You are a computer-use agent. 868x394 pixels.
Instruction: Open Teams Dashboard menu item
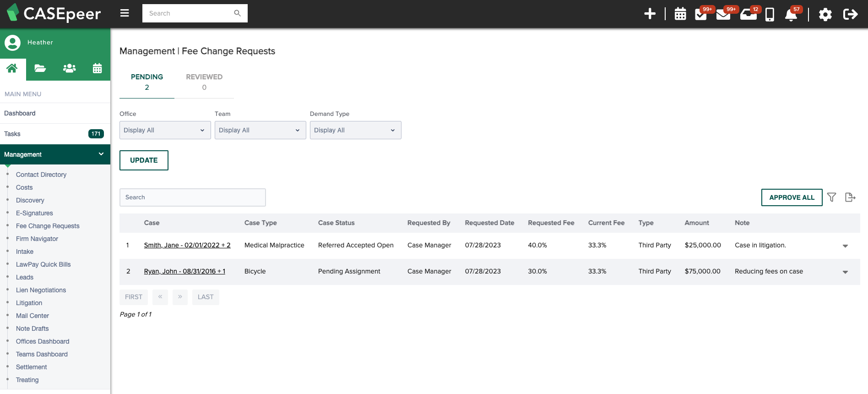click(x=42, y=354)
